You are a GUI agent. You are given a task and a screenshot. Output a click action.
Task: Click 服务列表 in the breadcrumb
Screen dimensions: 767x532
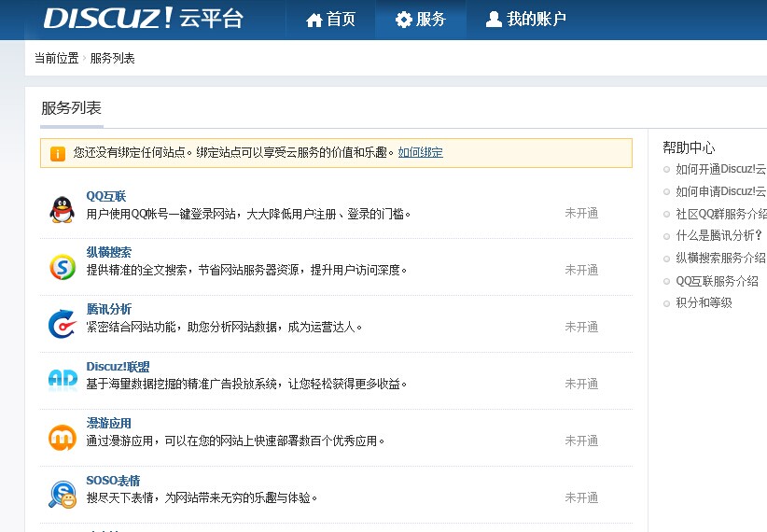tap(112, 58)
